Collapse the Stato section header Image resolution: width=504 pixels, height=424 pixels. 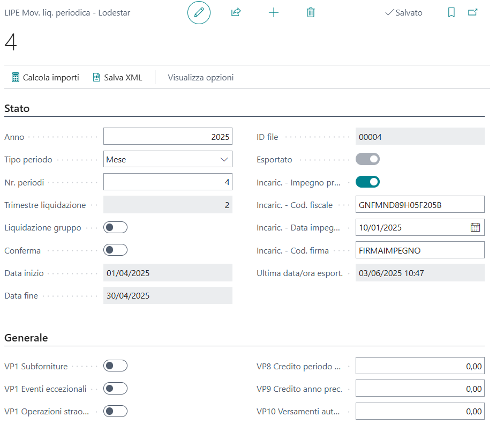point(17,109)
